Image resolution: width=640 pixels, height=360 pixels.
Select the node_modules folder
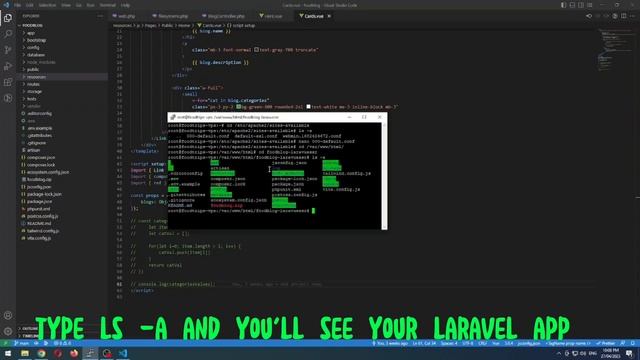[x=41, y=62]
